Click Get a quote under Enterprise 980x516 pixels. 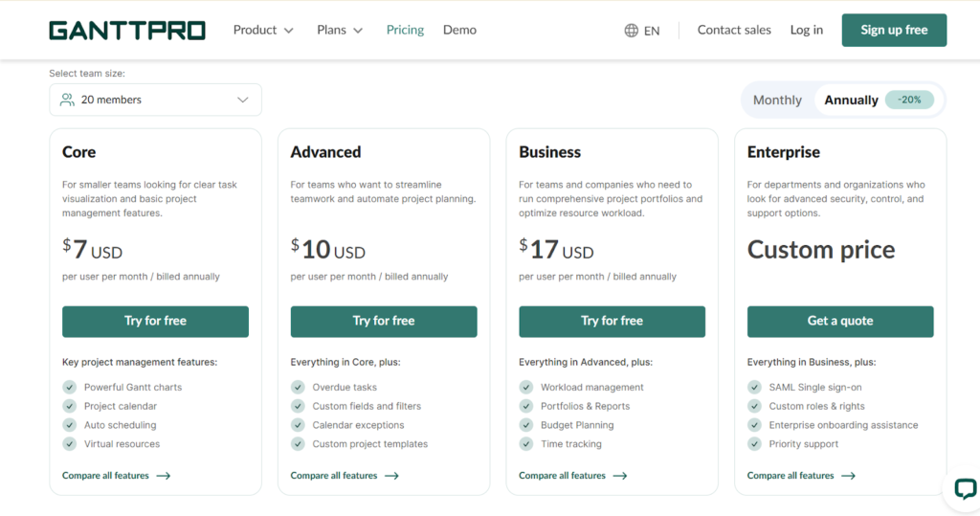tap(840, 322)
